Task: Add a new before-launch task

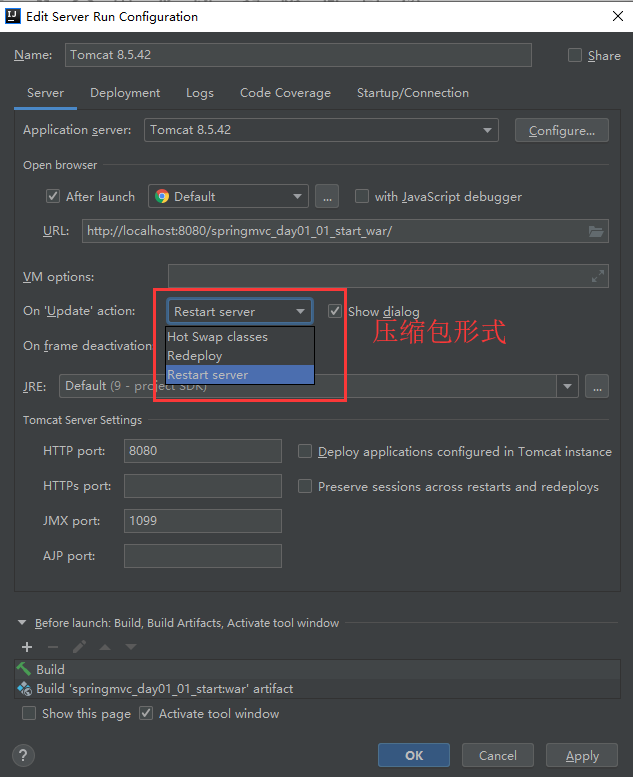Action: [27, 647]
